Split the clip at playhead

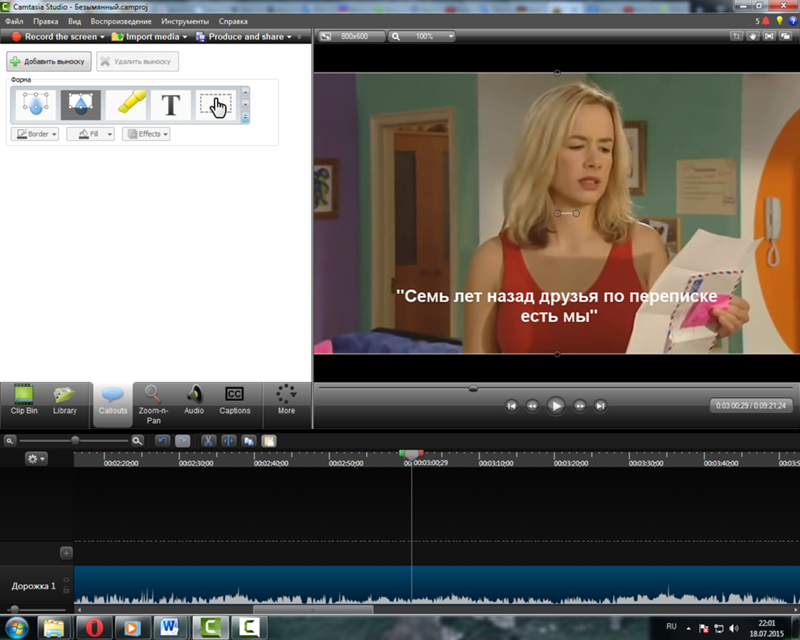click(x=229, y=441)
